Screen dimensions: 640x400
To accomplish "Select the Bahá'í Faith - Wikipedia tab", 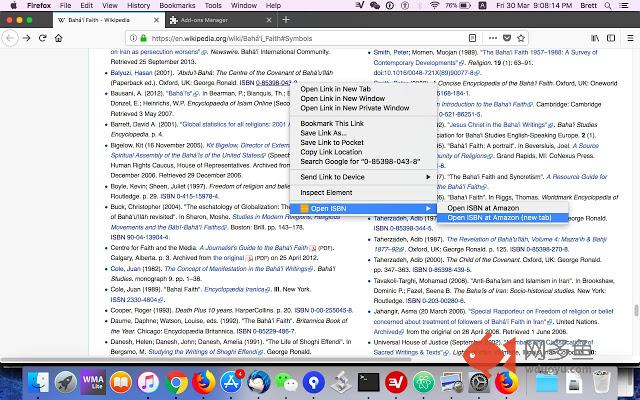I will click(x=109, y=20).
